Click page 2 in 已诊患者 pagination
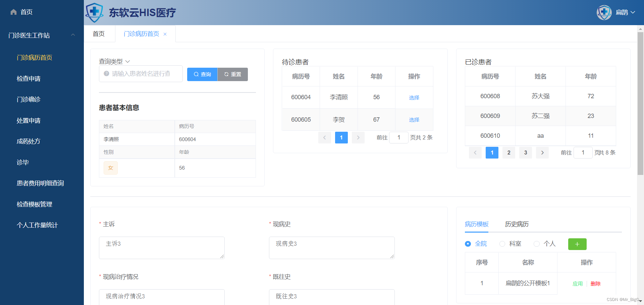644x305 pixels. click(x=509, y=152)
